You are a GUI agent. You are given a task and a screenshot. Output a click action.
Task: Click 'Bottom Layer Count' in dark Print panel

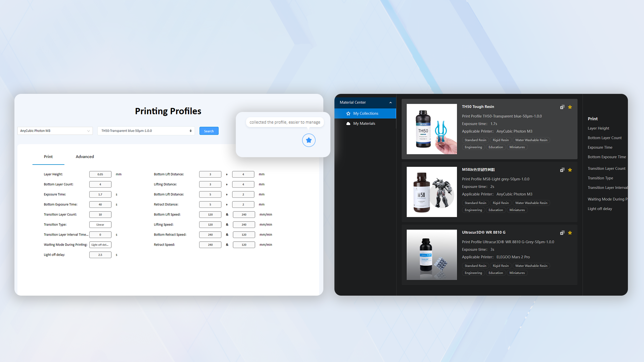[604, 138]
